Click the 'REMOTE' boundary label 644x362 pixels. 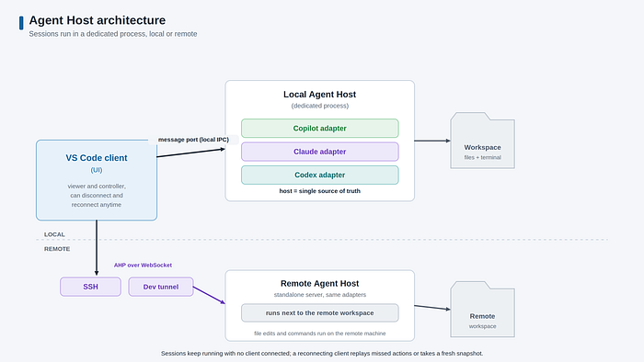coord(57,249)
